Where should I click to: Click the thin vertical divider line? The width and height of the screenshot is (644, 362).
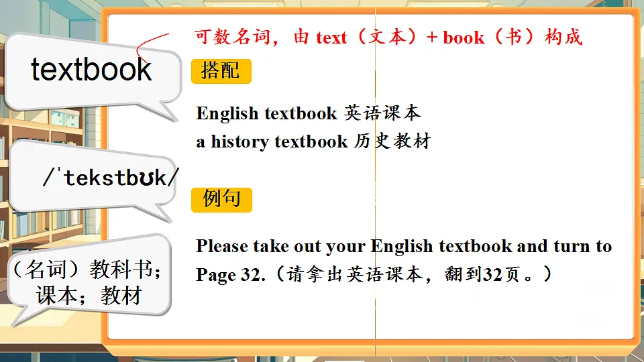coord(375,180)
